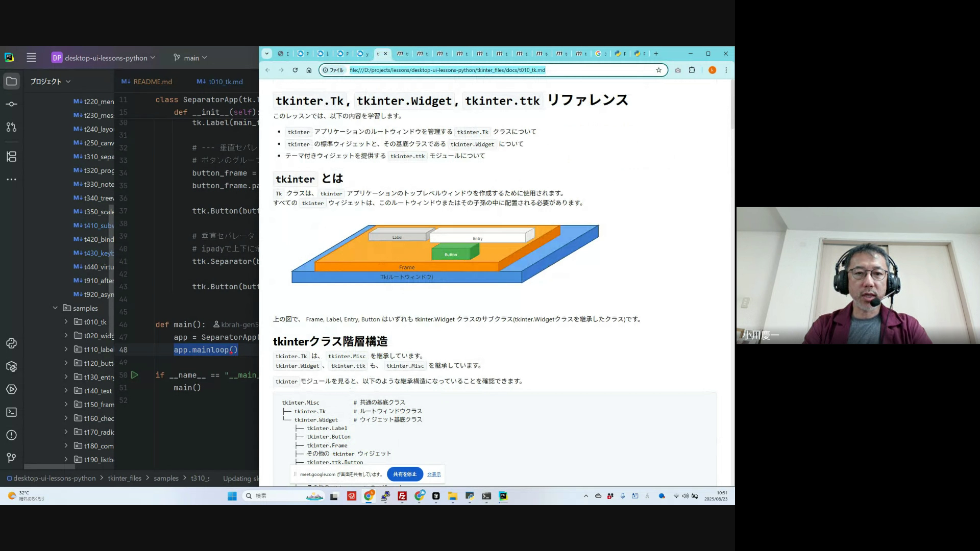Viewport: 980px width, 551px height.
Task: Open the desktop-ui-lessons-python project dropdown
Action: [103, 58]
